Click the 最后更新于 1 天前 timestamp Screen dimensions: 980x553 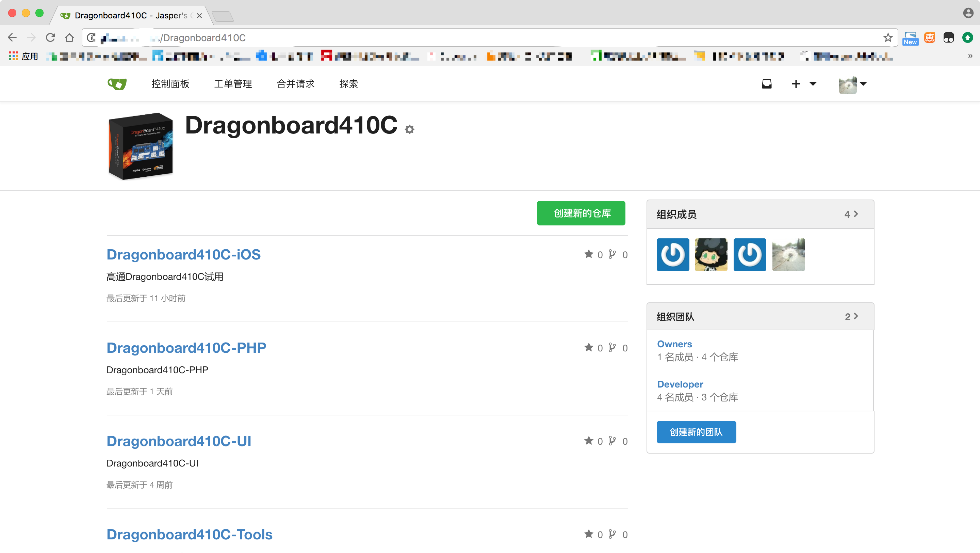(x=139, y=392)
